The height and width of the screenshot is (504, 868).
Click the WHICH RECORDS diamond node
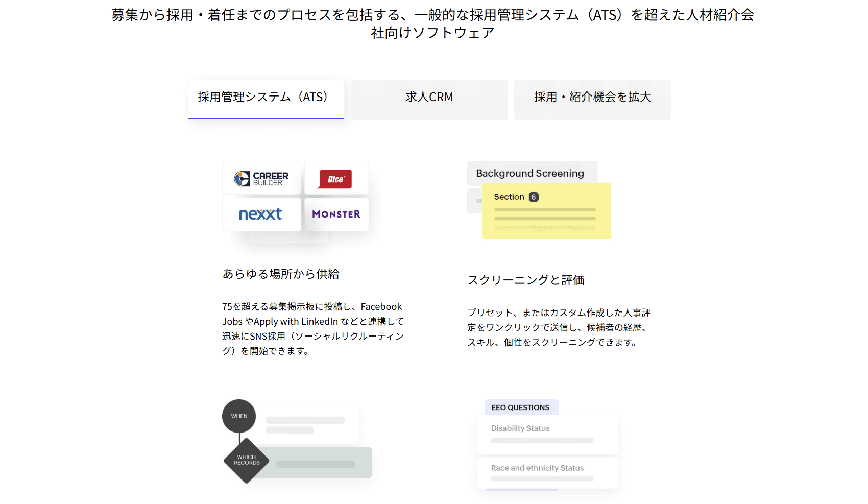247,461
